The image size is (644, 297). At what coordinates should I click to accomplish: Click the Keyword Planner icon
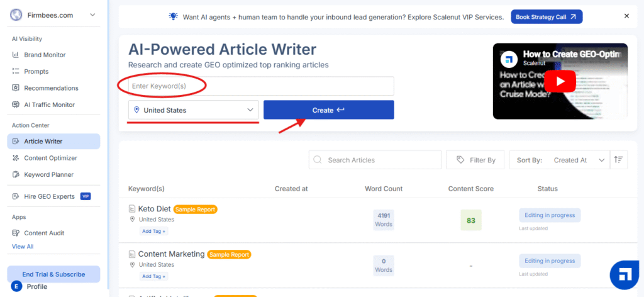click(16, 174)
